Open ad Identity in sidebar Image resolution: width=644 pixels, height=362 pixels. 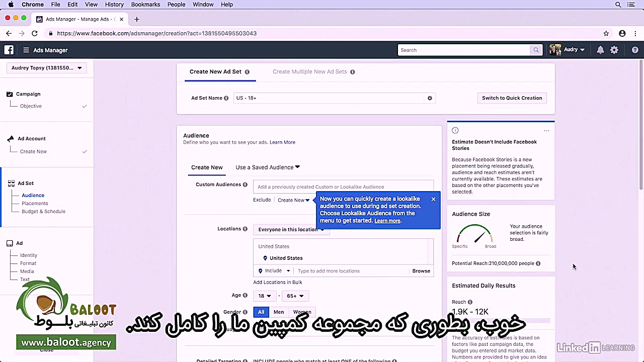[29, 255]
